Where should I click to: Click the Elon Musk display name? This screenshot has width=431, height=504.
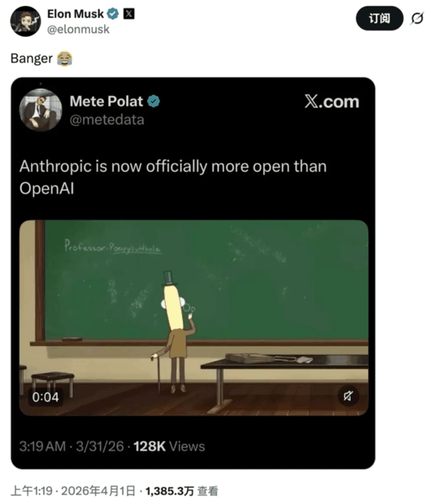click(75, 14)
